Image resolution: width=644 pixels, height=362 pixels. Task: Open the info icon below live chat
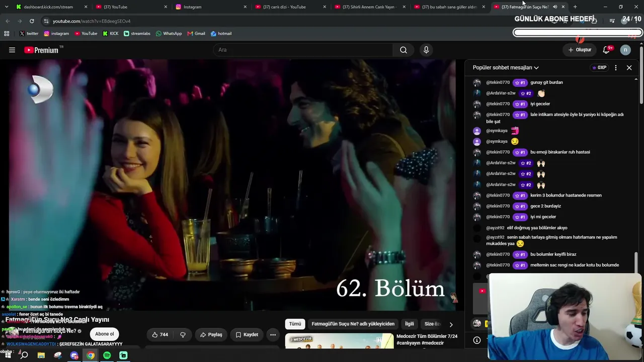tap(477, 340)
